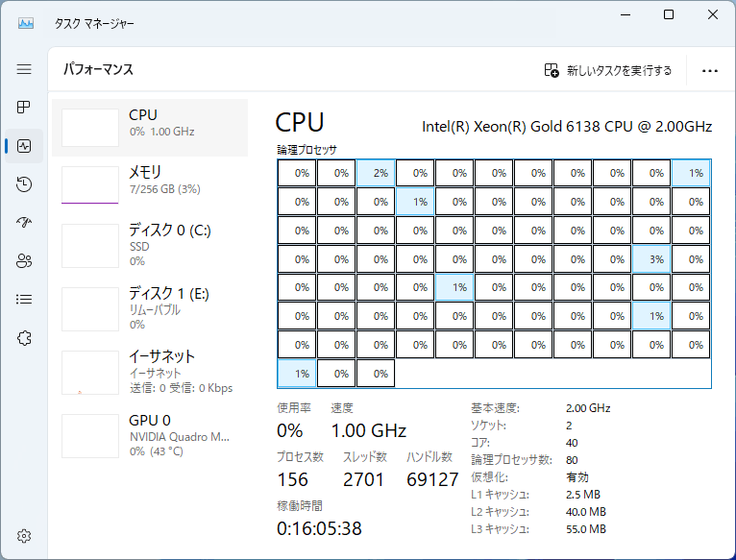This screenshot has width=736, height=560.
Task: Open Startup apps page icon
Action: pyautogui.click(x=24, y=222)
